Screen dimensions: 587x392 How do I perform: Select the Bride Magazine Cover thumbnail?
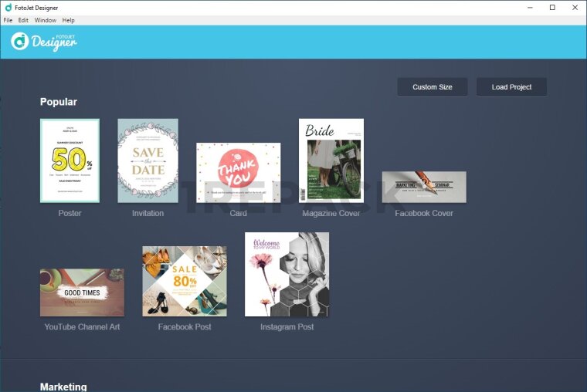tap(331, 161)
